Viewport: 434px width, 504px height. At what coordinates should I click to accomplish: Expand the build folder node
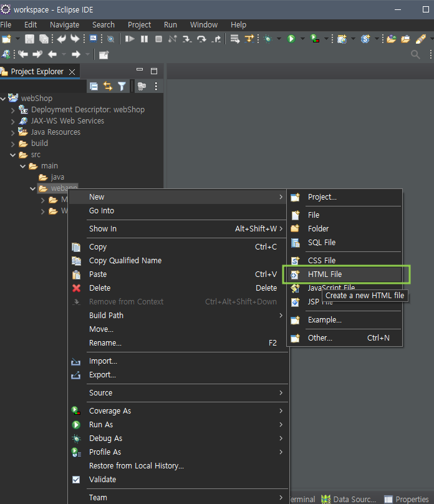point(13,144)
